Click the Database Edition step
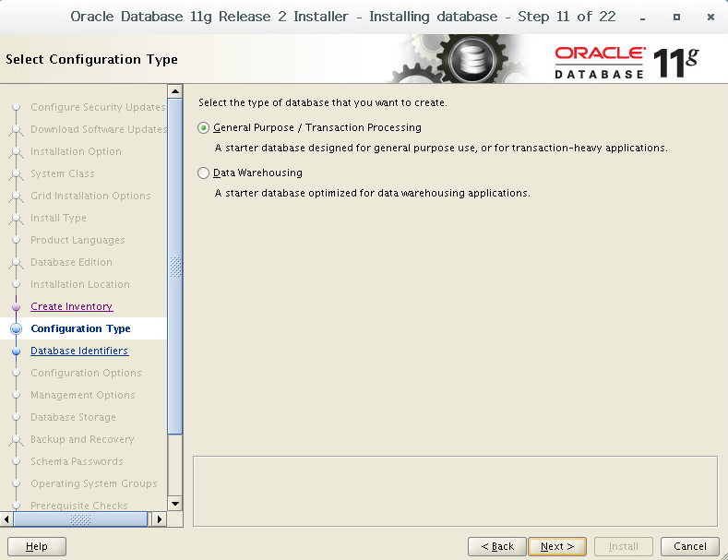The image size is (728, 560). pos(71,262)
